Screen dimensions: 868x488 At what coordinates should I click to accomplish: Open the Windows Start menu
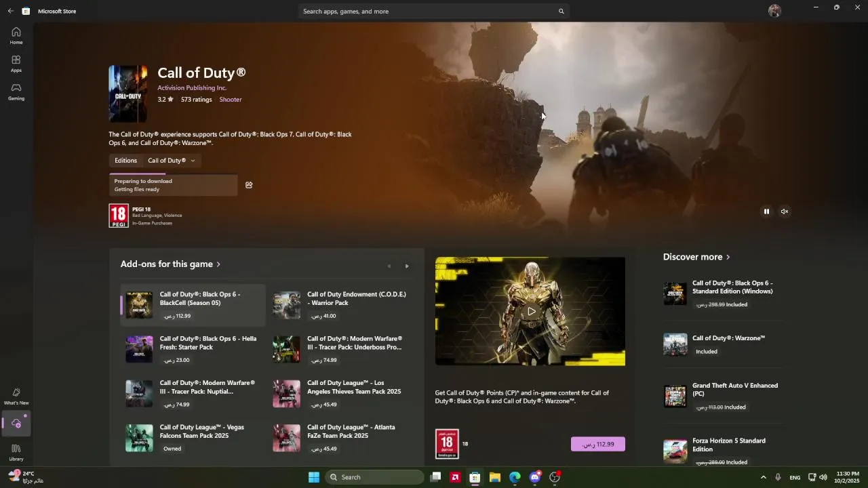tap(314, 477)
